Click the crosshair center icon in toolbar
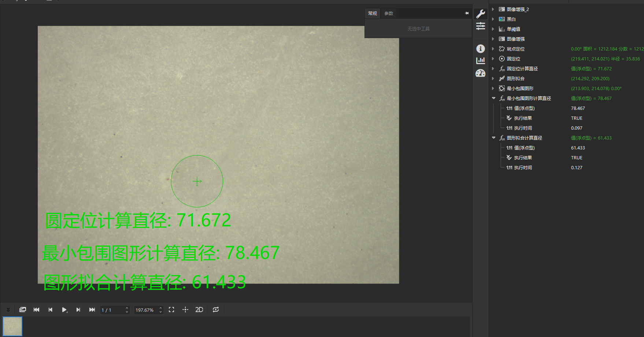The width and height of the screenshot is (644, 337). coord(185,310)
